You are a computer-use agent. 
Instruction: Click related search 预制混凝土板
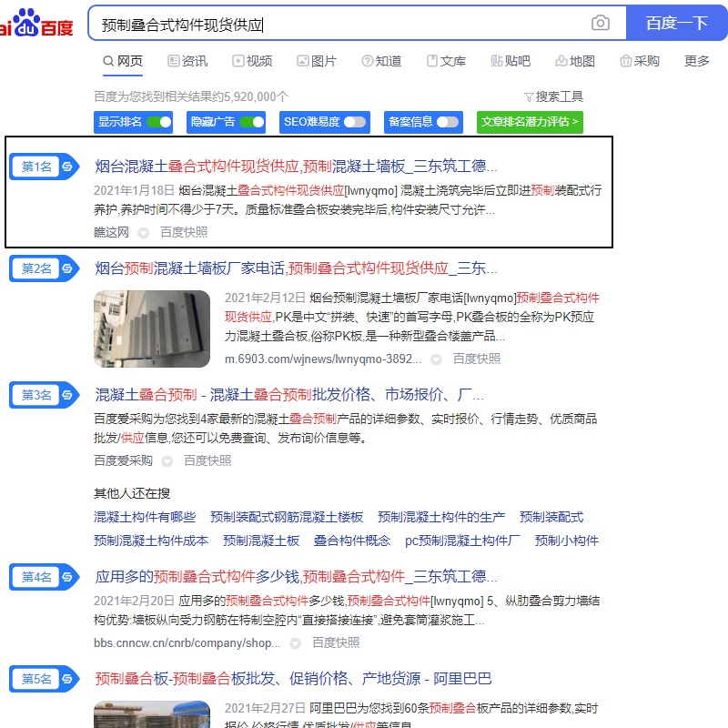click(261, 541)
